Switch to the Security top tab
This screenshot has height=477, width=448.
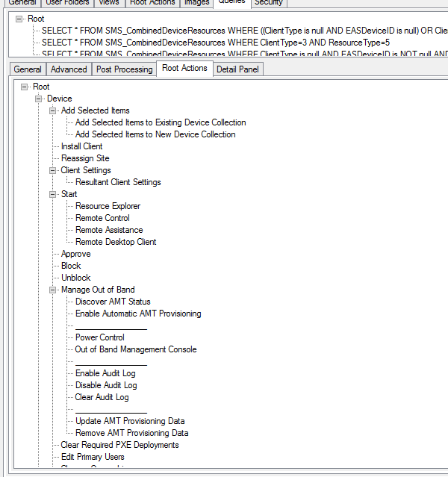click(269, 3)
